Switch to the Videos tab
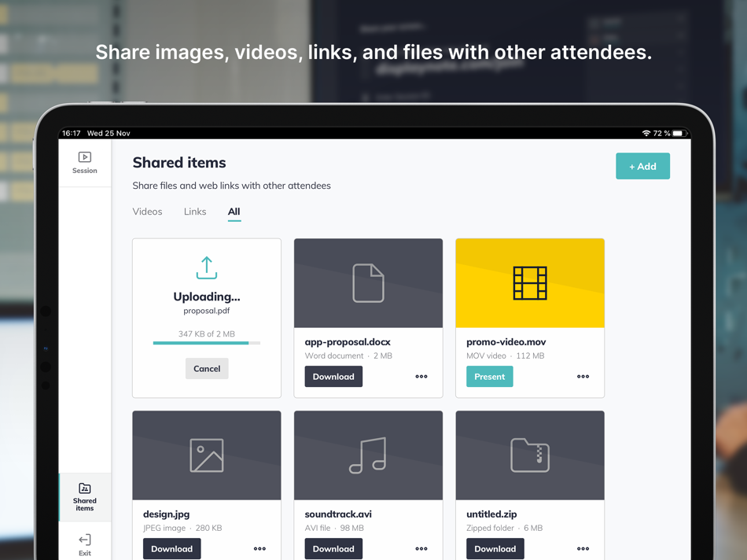 point(147,212)
